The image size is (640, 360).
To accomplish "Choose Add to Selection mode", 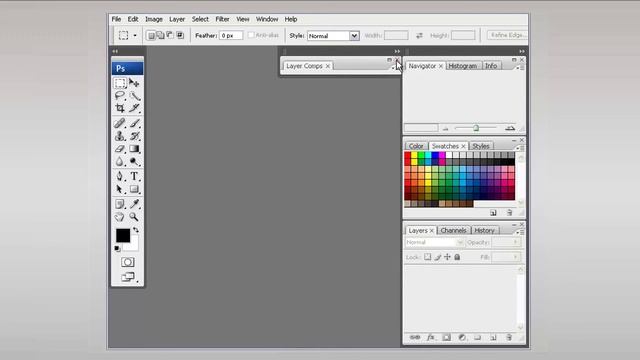I will (x=160, y=36).
